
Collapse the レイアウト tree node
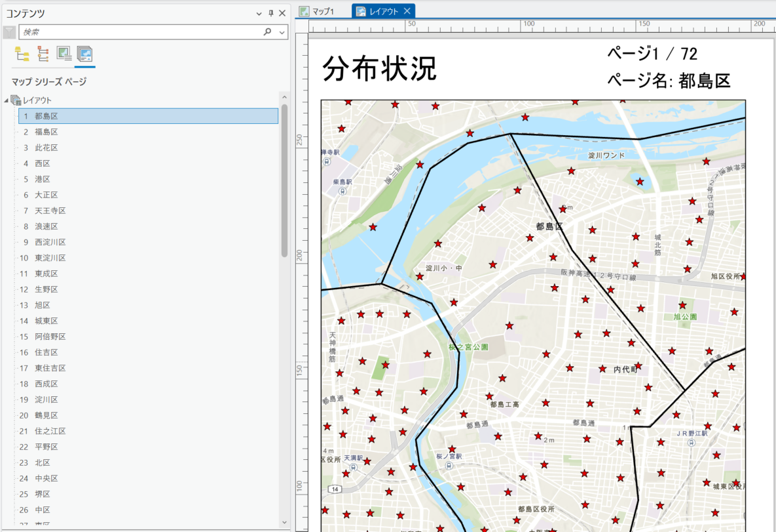[x=6, y=100]
